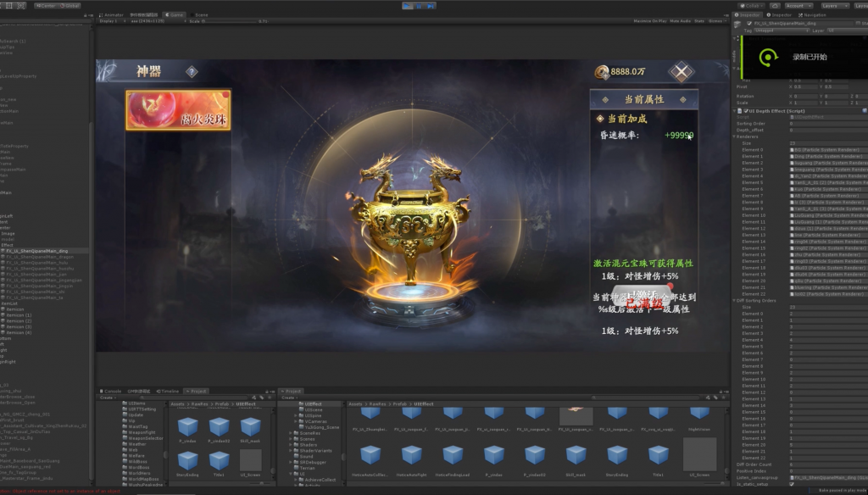868x495 pixels.
Task: Toggle Center pivot mode button
Action: (47, 6)
